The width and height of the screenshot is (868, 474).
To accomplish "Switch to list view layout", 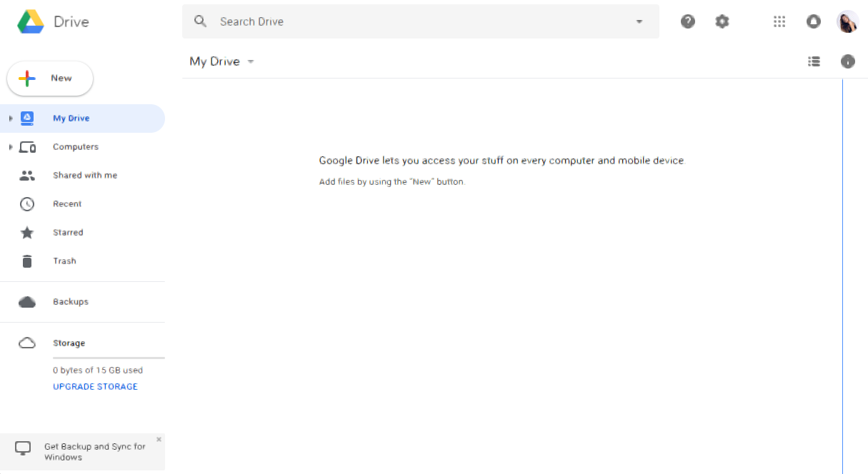I will coord(814,61).
